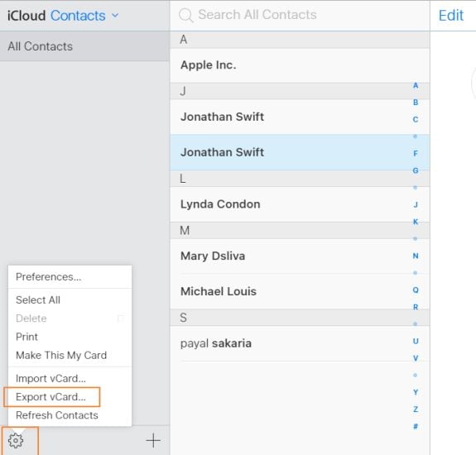Choose Make This My Card
Viewport: 476px width, 455px height.
70,355
